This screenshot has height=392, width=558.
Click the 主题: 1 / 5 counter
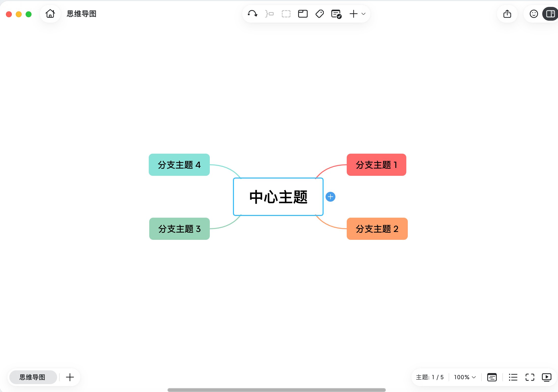click(x=430, y=377)
